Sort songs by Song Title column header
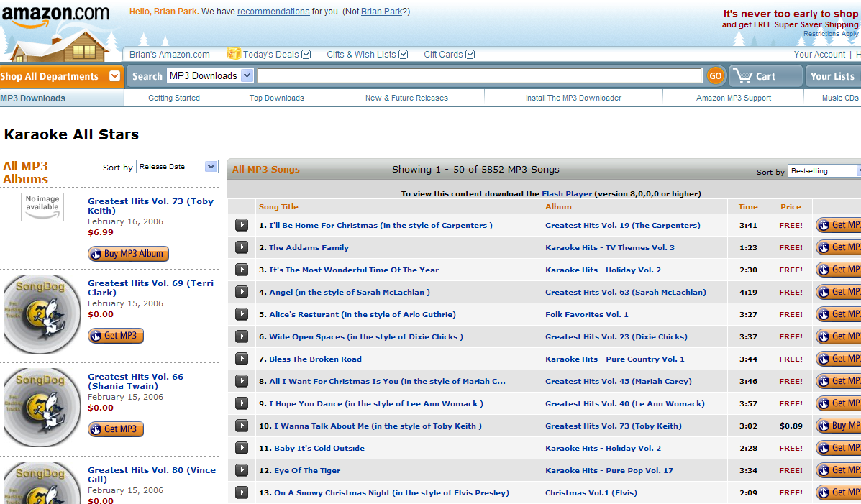Viewport: 861px width, 504px height. (278, 206)
